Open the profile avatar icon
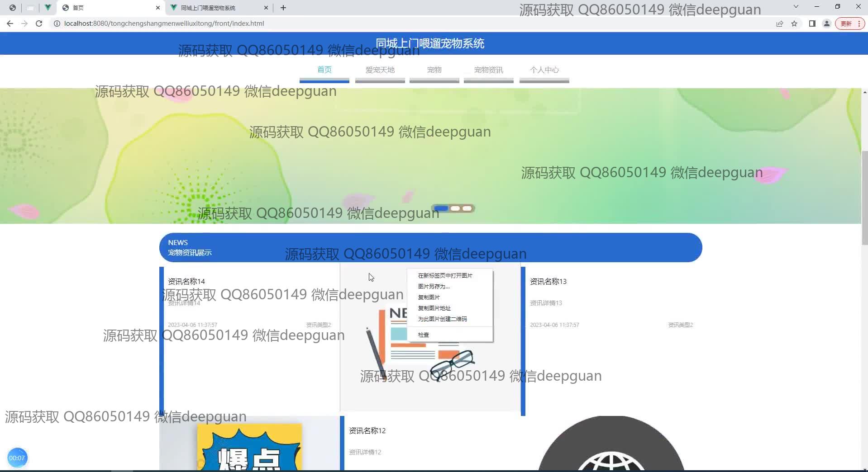Image resolution: width=868 pixels, height=472 pixels. [x=827, y=24]
